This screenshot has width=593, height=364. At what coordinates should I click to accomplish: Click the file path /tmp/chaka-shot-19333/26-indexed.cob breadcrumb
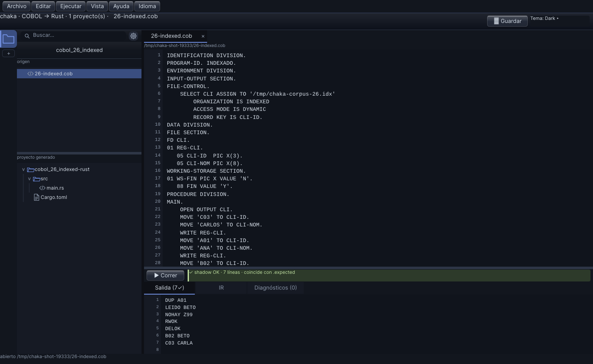pos(185,45)
